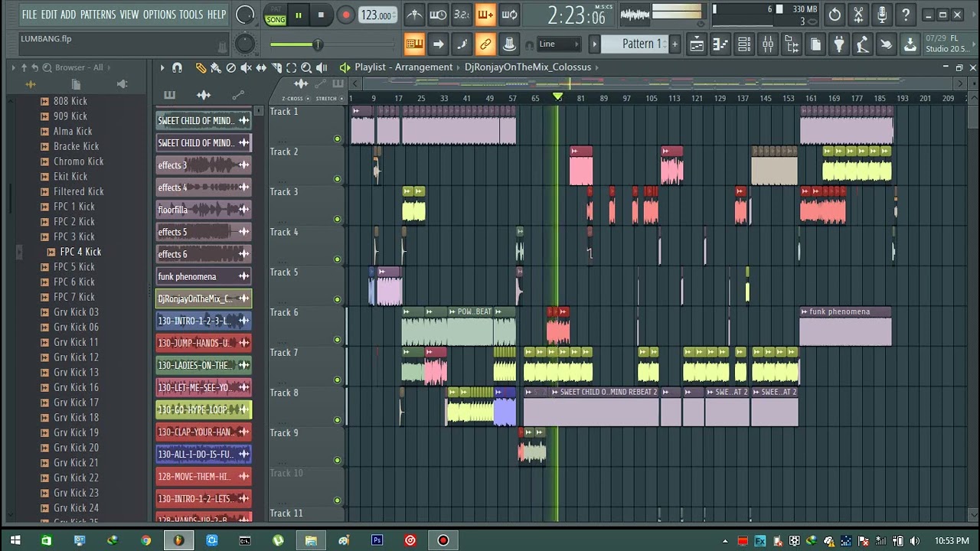Open the OPTIONS menu
The width and height of the screenshot is (980, 551).
pyautogui.click(x=159, y=15)
